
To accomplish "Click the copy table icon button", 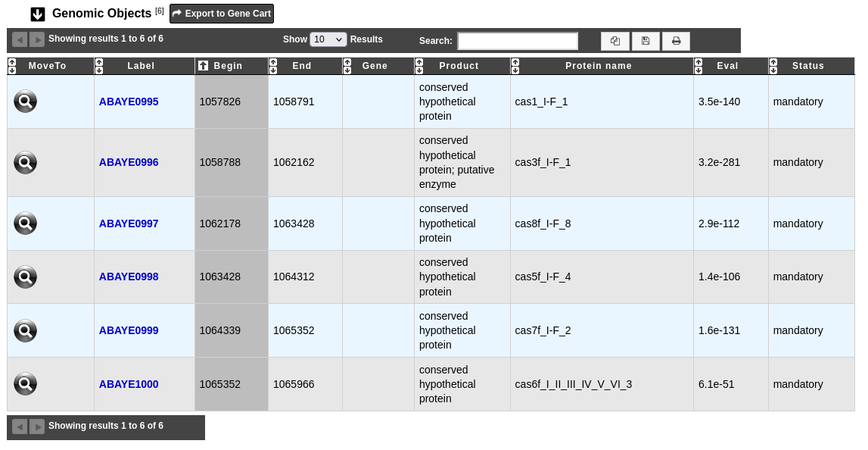I will [x=615, y=41].
